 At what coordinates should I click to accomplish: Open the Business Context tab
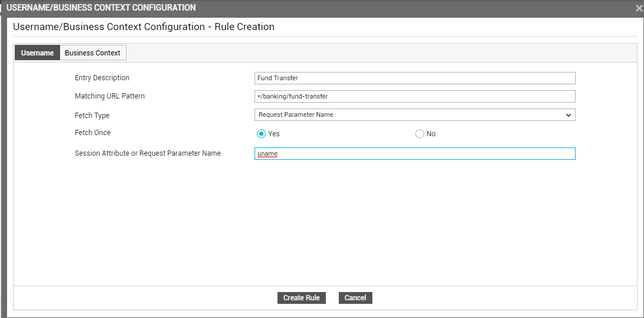(93, 53)
